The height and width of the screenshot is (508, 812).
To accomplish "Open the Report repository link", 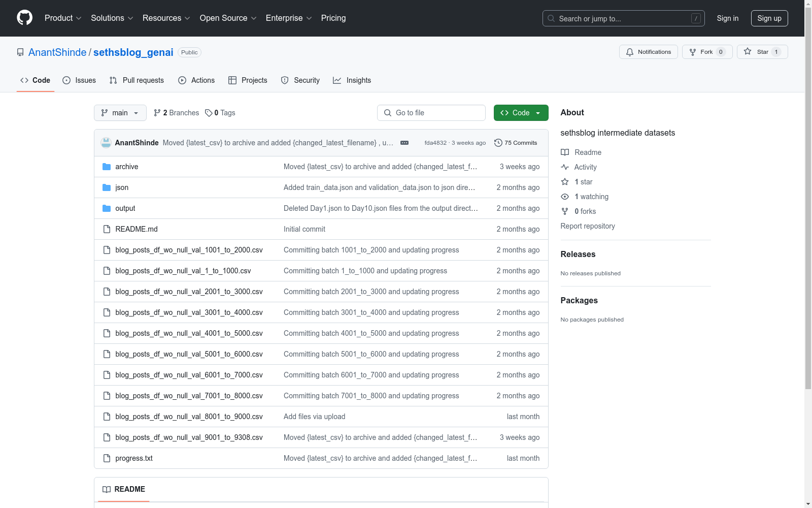I will 588,226.
